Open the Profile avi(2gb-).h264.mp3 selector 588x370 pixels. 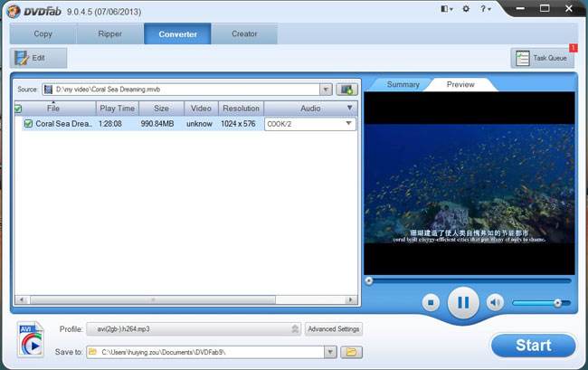(194, 329)
